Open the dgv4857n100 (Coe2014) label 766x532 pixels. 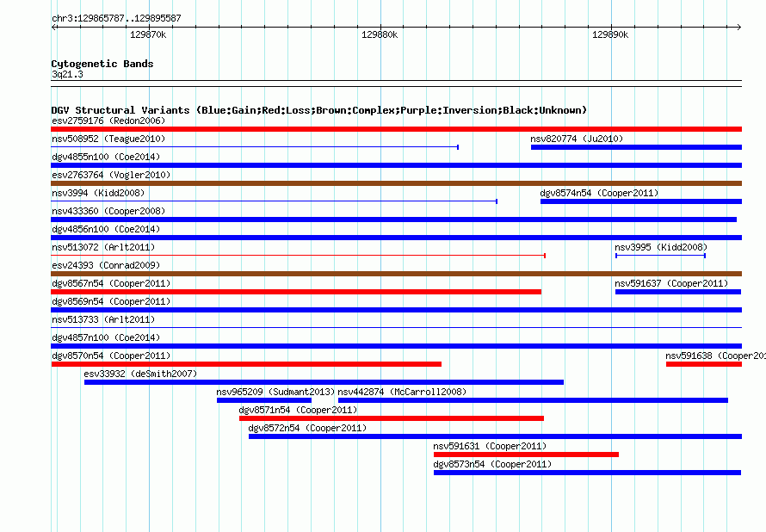[x=106, y=337]
